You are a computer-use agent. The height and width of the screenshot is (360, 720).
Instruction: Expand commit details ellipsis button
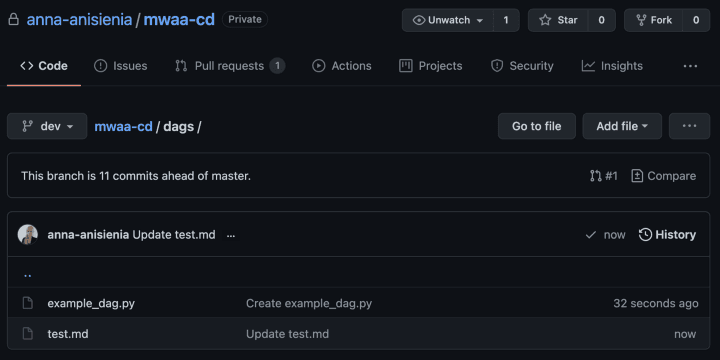pos(231,235)
